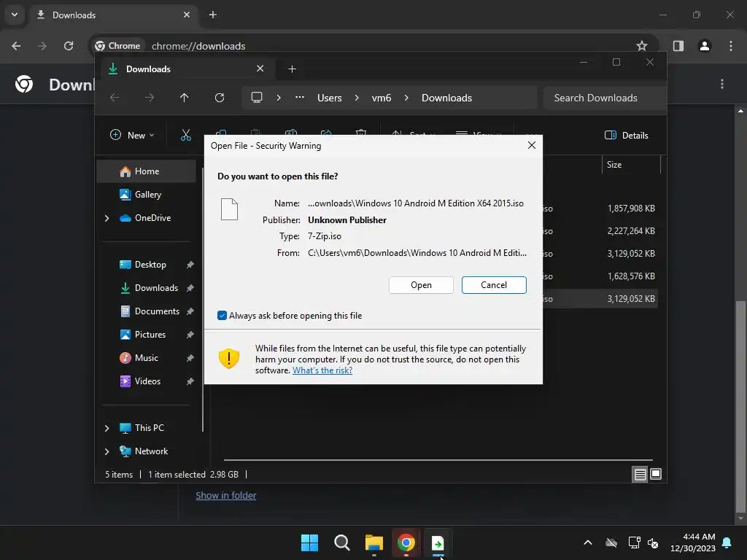
Task: Open Chrome side panel icon
Action: [x=678, y=46]
